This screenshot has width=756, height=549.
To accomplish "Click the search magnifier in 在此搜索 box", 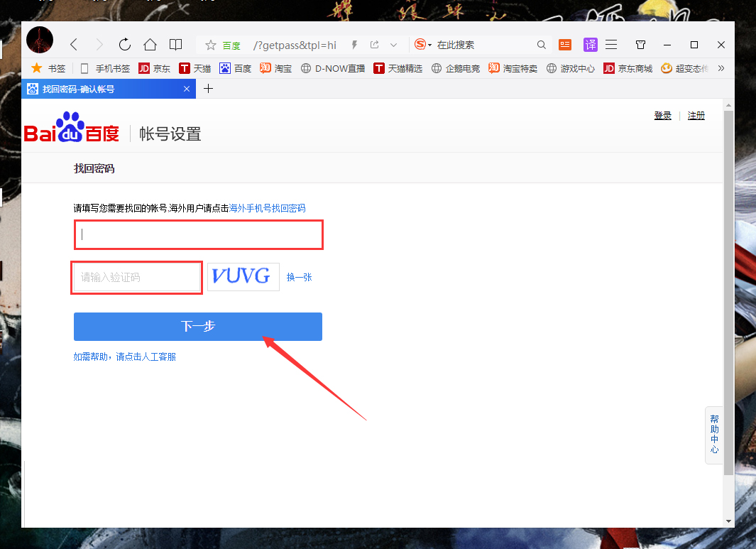I will 542,44.
